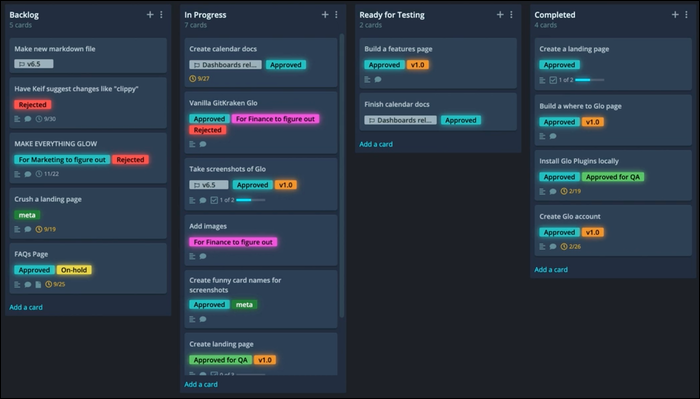The height and width of the screenshot is (399, 700).
Task: Click the In Progress column scrollbar
Action: tap(342, 175)
